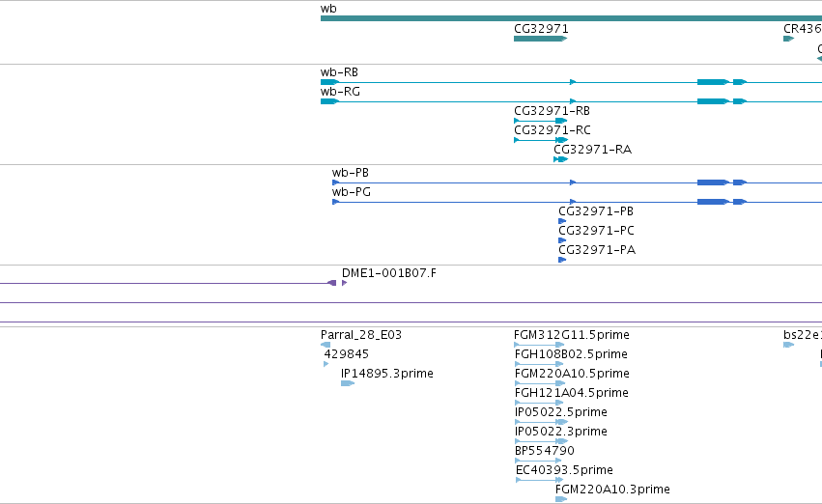Select the 429845 EST arrow
The image size is (822, 504).
coord(326,364)
